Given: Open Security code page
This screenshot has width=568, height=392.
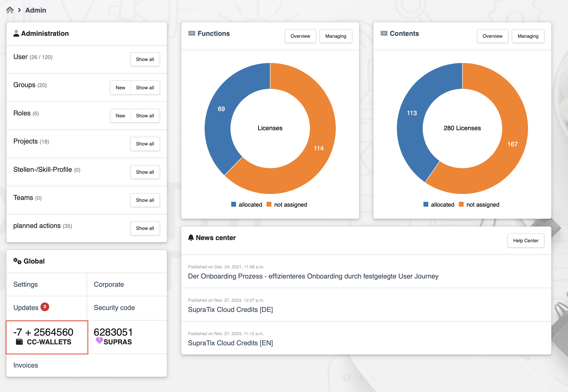Looking at the screenshot, I should [114, 308].
